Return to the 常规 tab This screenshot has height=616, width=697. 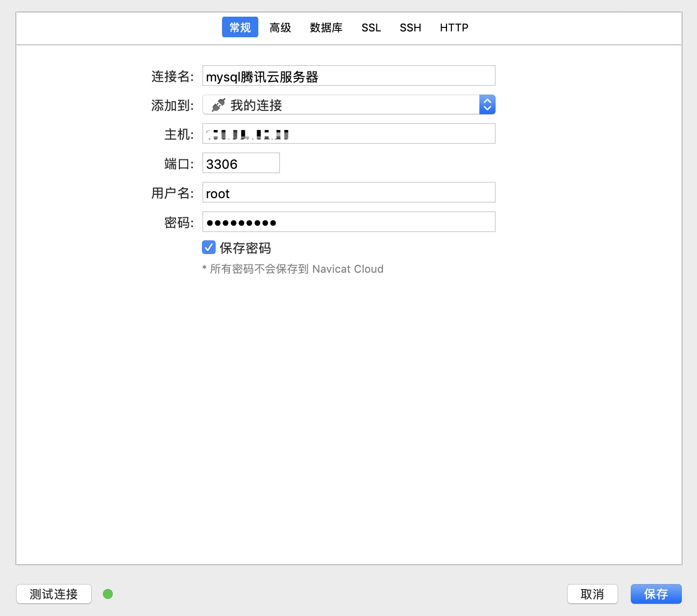(x=240, y=27)
